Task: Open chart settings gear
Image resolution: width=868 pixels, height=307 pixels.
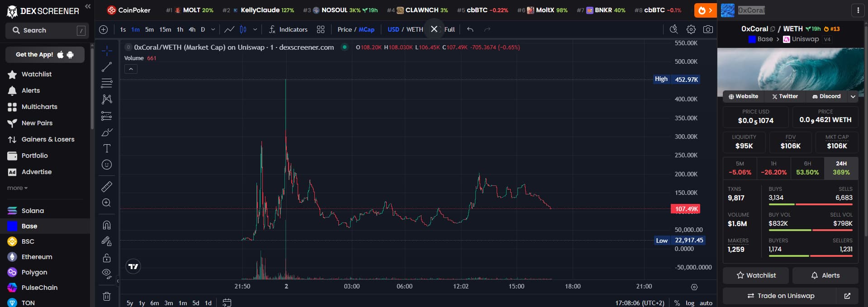Action: (x=691, y=29)
